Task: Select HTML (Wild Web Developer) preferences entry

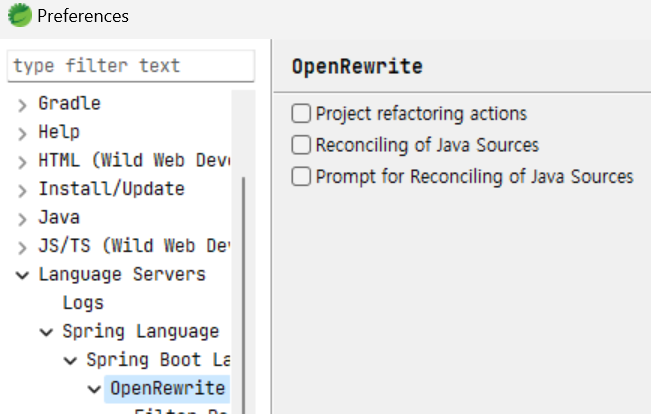Action: [134, 160]
